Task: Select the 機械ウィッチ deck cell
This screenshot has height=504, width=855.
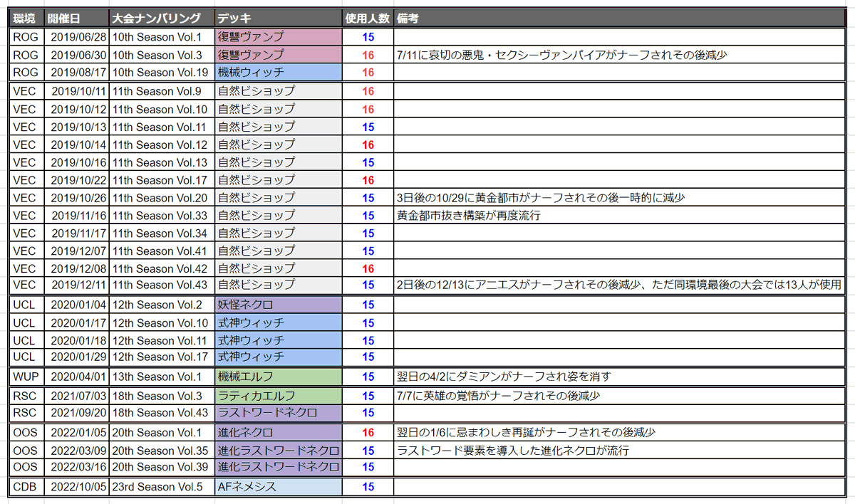Action: [279, 72]
